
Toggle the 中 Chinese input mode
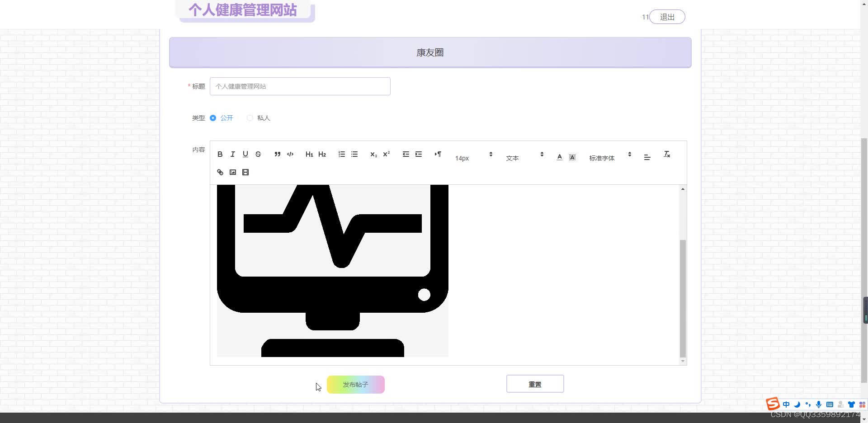[x=786, y=404]
